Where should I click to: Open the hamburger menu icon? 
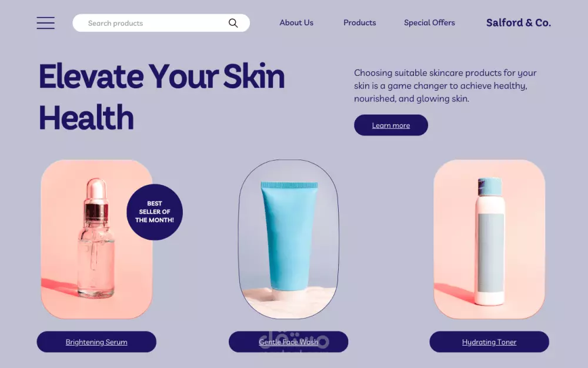click(45, 23)
